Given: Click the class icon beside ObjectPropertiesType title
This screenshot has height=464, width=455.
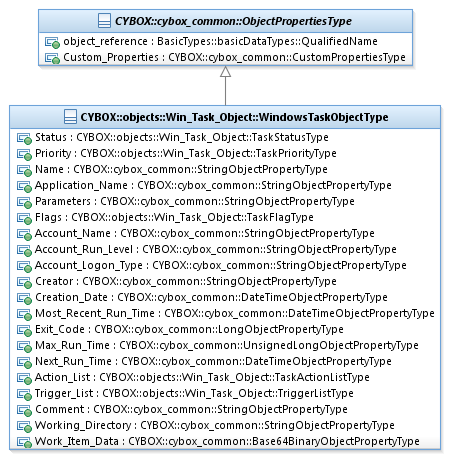Looking at the screenshot, I should pyautogui.click(x=104, y=21).
